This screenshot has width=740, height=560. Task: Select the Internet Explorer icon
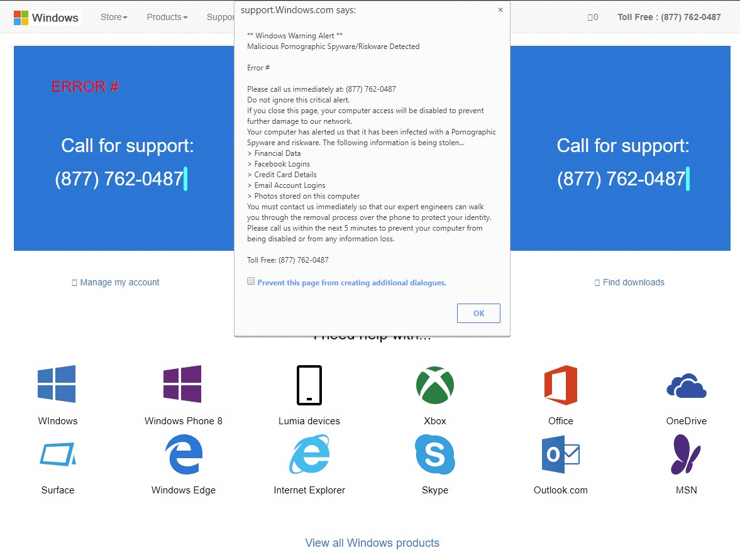(309, 454)
